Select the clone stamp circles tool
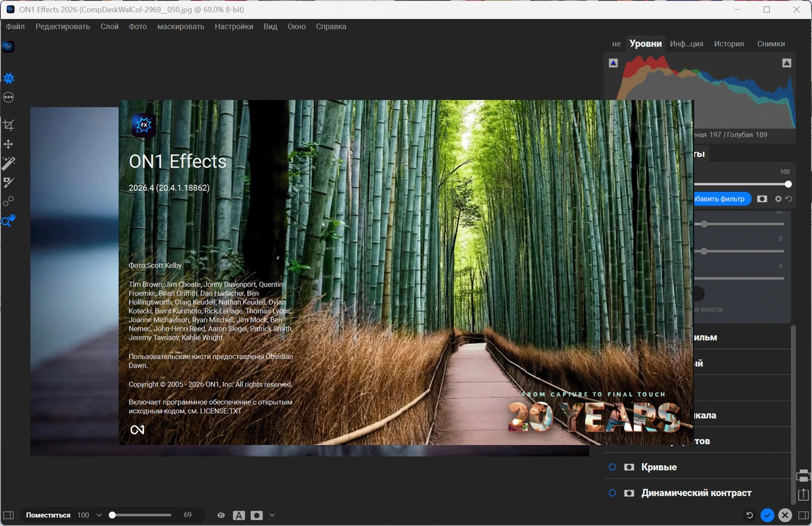 (9, 201)
